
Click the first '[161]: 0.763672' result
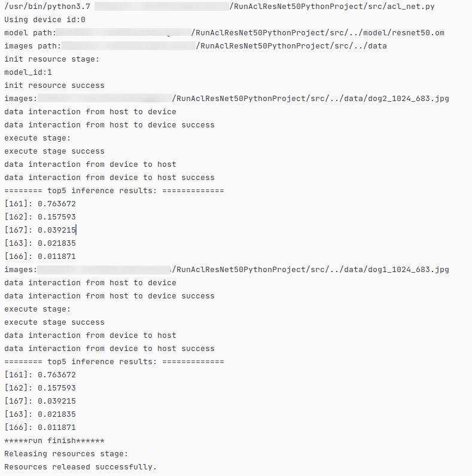40,204
